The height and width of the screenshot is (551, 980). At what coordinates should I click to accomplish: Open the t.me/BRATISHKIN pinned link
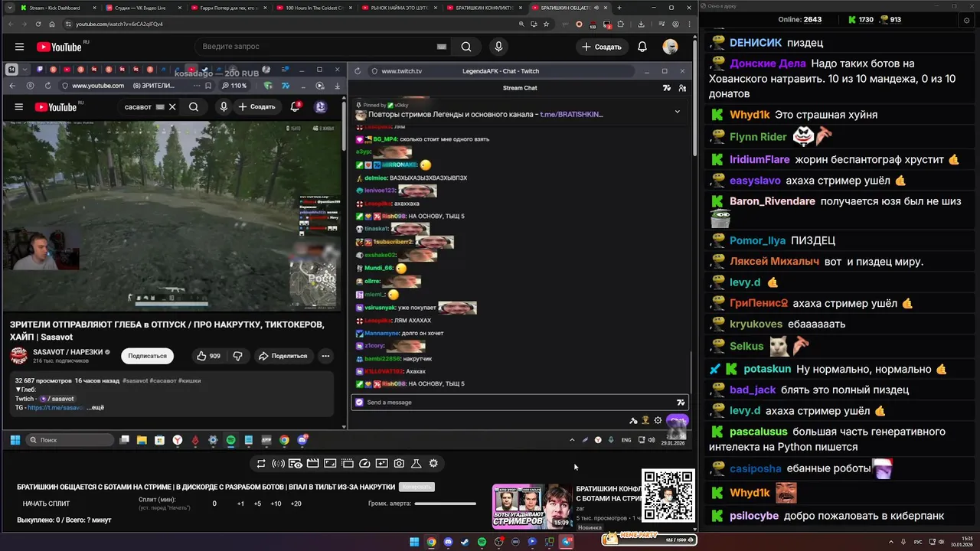point(571,114)
